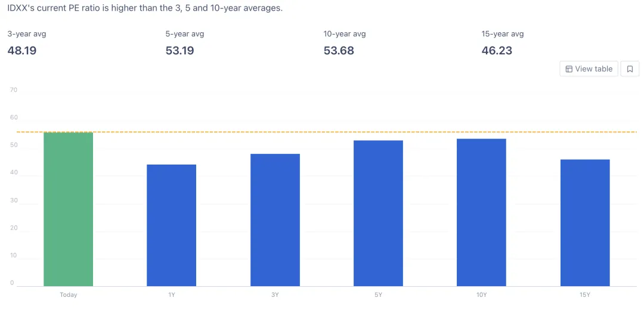Screen dimensions: 644x310
Task: Click the bookmark icon button
Action: tap(630, 69)
